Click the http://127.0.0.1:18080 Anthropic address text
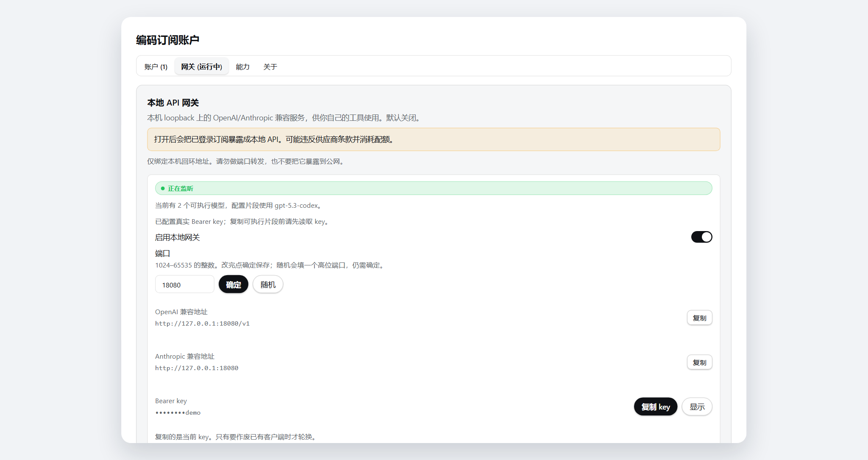This screenshot has width=868, height=460. tap(197, 368)
